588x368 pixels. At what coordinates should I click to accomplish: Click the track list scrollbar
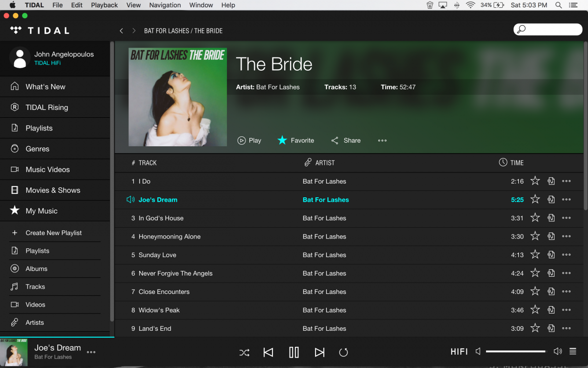585,125
